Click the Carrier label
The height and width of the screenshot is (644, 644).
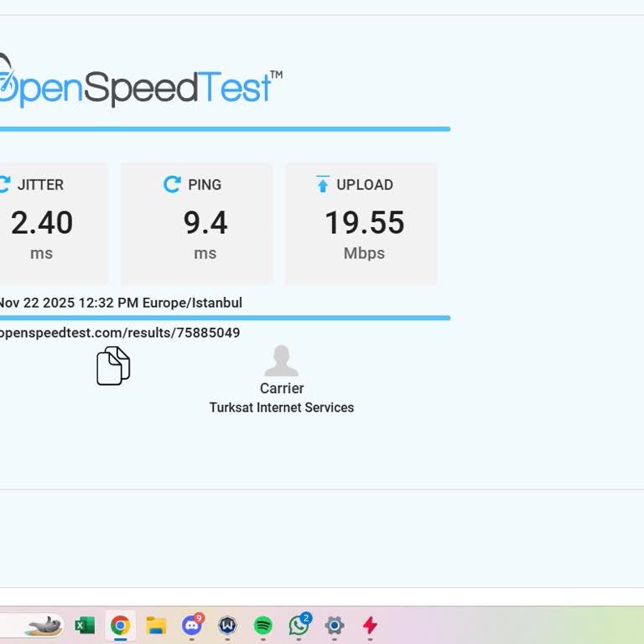coord(282,388)
